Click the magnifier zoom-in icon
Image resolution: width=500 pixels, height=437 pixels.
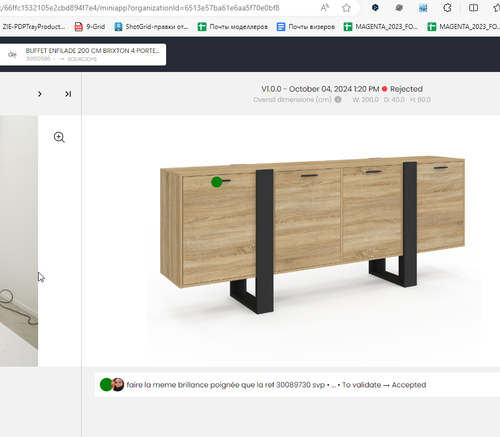coord(59,137)
